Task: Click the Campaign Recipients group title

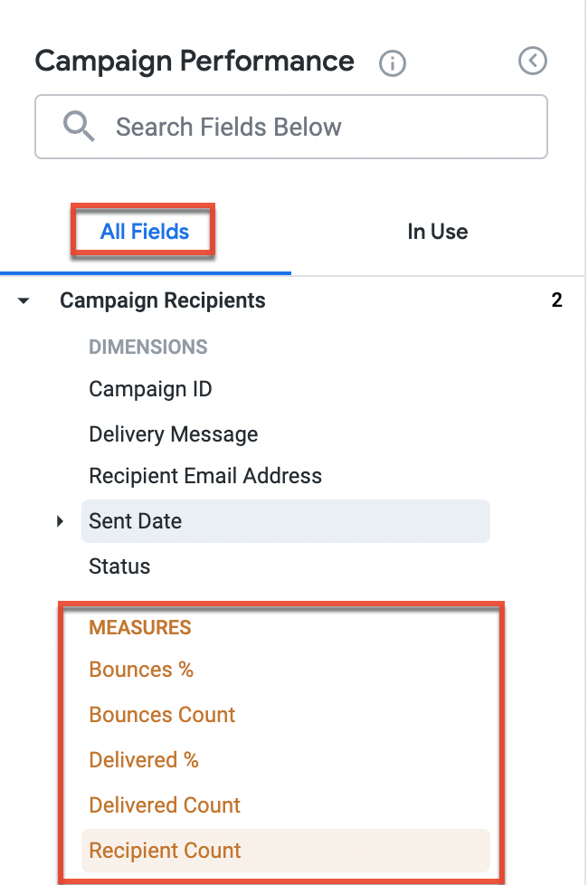Action: click(162, 300)
